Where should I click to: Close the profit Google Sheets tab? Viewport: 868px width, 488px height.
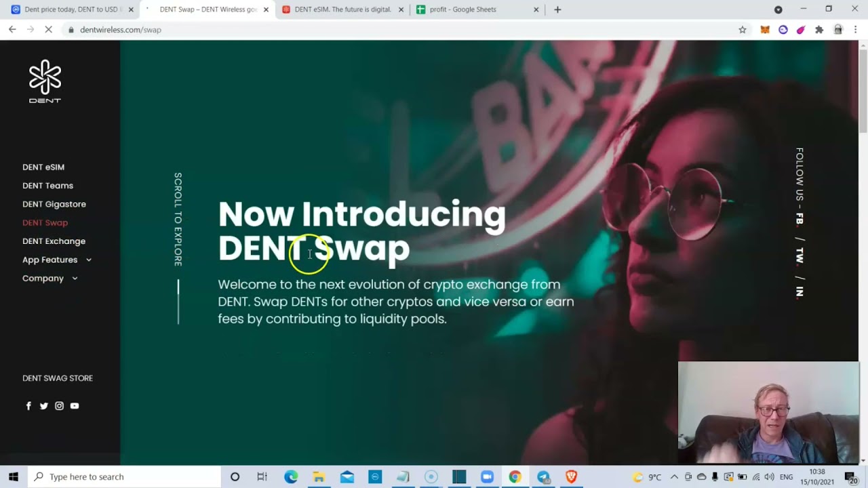(x=536, y=9)
